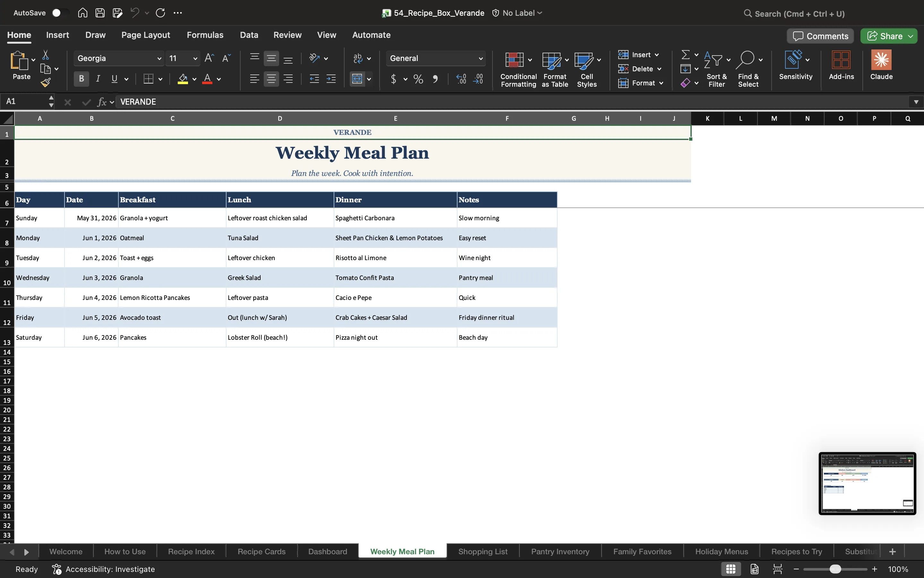Click the Increase Decimal icon
924x578 pixels.
pos(461,79)
